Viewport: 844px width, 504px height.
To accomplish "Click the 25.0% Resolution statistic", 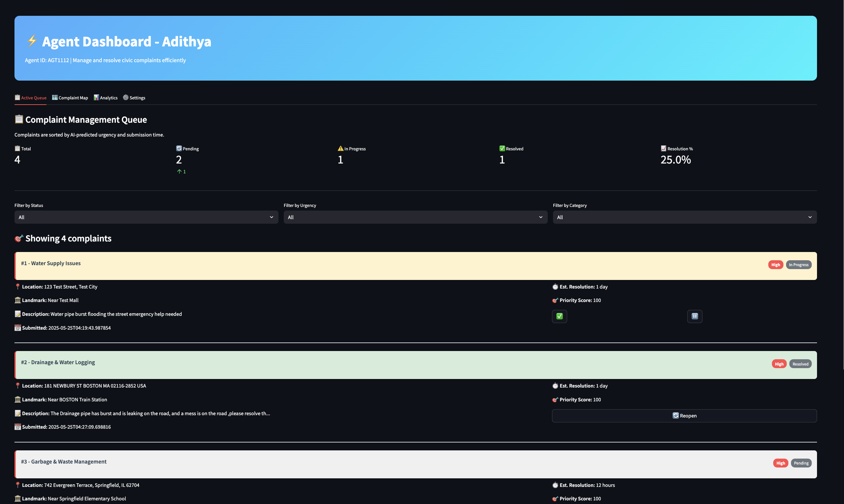I will (x=675, y=159).
